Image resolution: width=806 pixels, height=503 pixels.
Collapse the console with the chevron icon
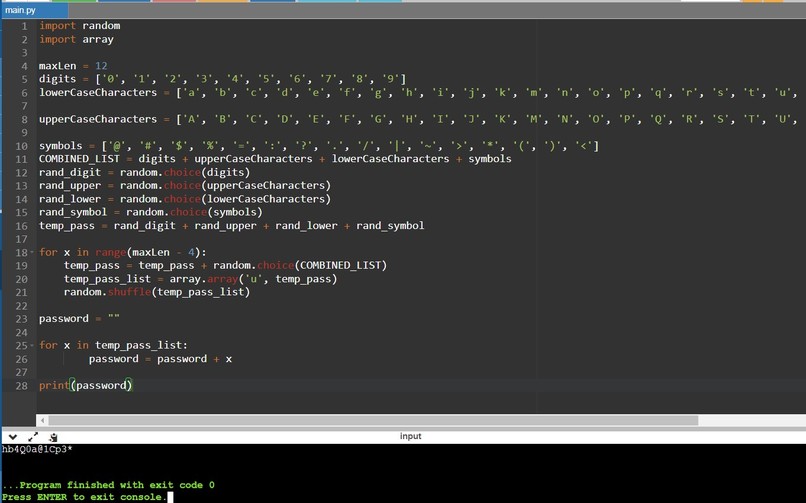[x=13, y=437]
